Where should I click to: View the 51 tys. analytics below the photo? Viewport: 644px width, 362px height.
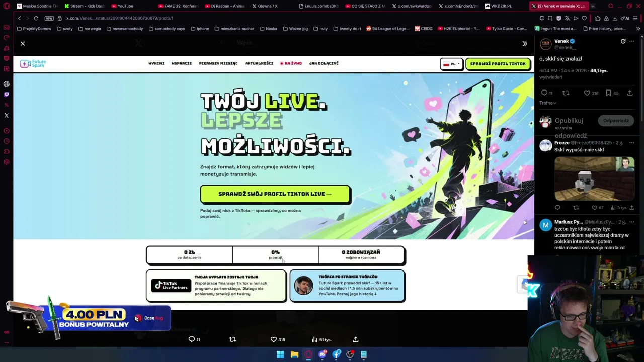point(321,339)
